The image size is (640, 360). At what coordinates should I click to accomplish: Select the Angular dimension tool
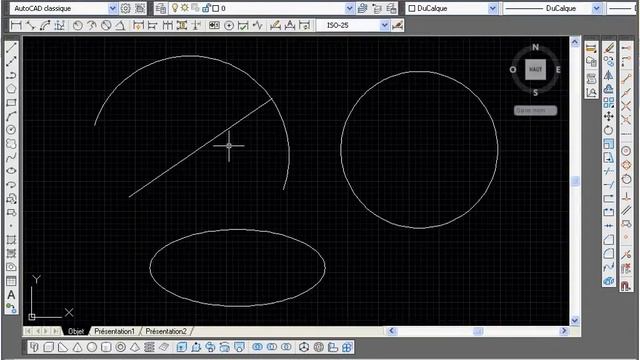pyautogui.click(x=120, y=25)
